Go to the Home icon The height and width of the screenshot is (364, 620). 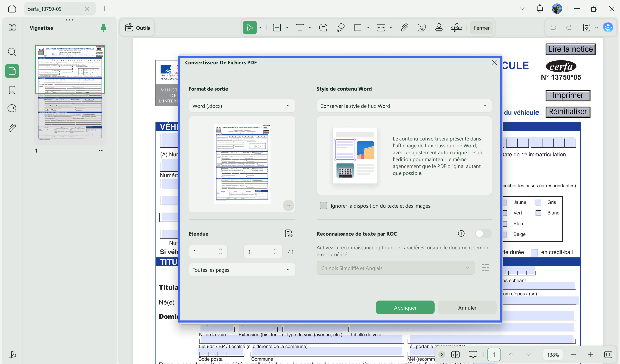12,9
